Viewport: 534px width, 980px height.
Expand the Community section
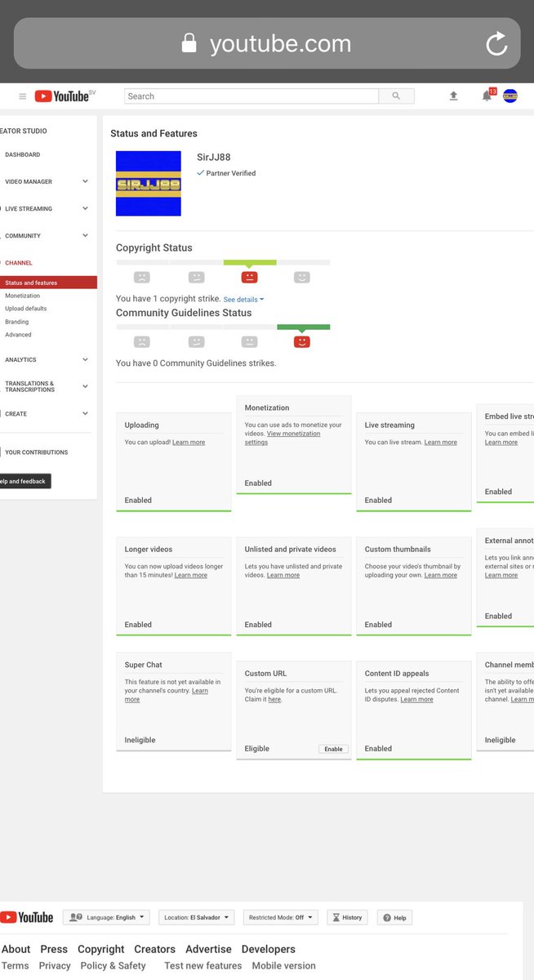click(x=85, y=235)
